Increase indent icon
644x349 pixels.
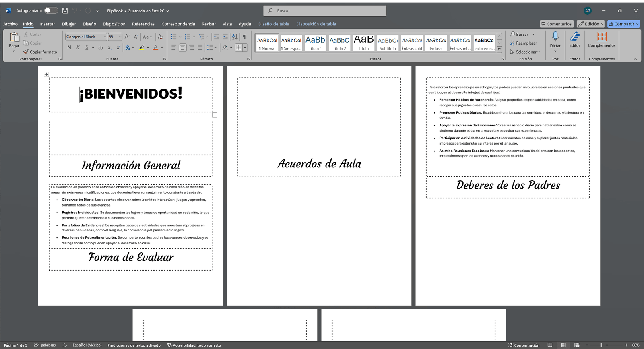click(x=225, y=37)
